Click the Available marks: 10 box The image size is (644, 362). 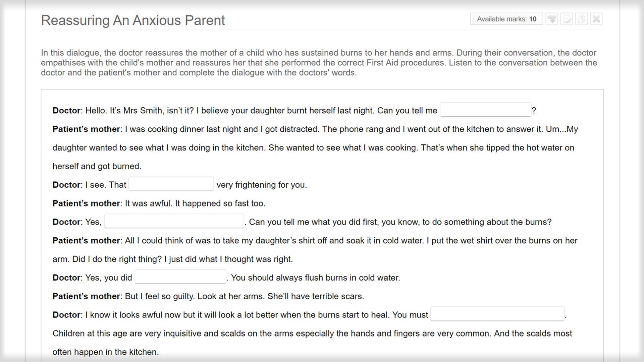point(506,19)
